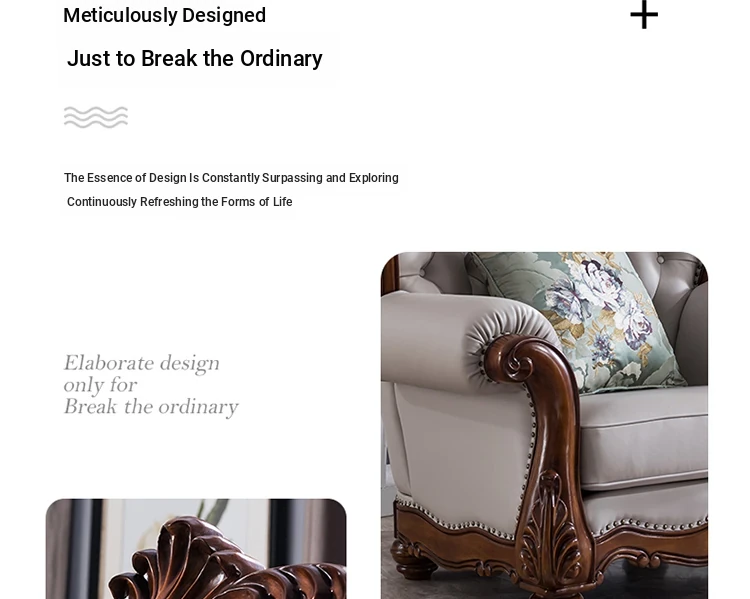Screen dimensions: 750x599
Task: Click the 'Just to Break the Ordinary' title
Action: tap(195, 58)
